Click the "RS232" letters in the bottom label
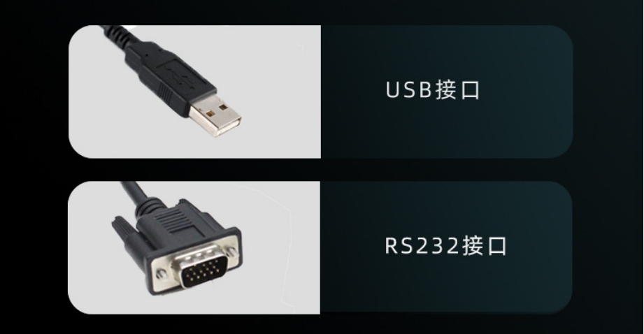 click(422, 245)
